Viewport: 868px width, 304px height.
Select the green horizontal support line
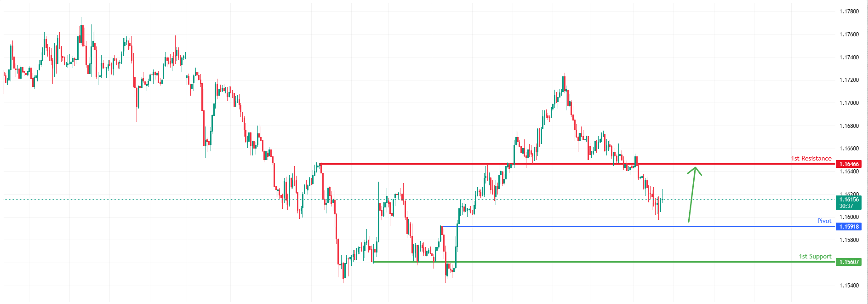[598, 262]
